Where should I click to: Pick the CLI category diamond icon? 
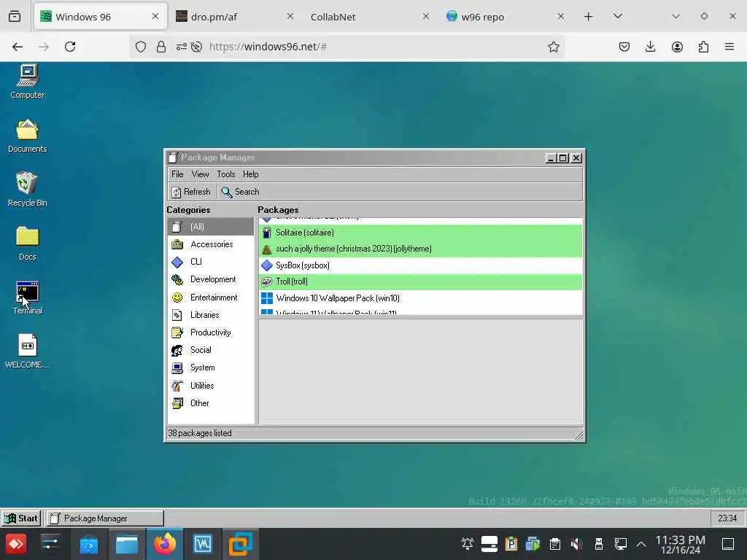pos(177,262)
